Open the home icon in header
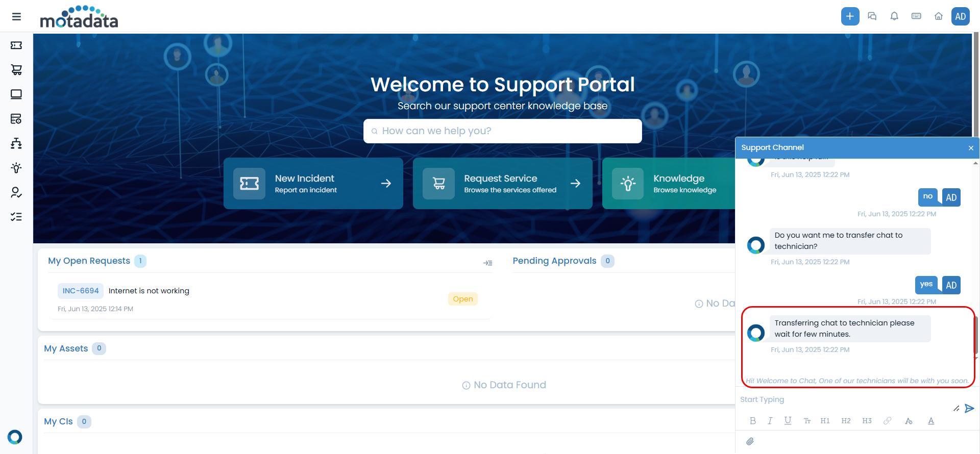Screen dimensions: 980x454 tap(938, 16)
